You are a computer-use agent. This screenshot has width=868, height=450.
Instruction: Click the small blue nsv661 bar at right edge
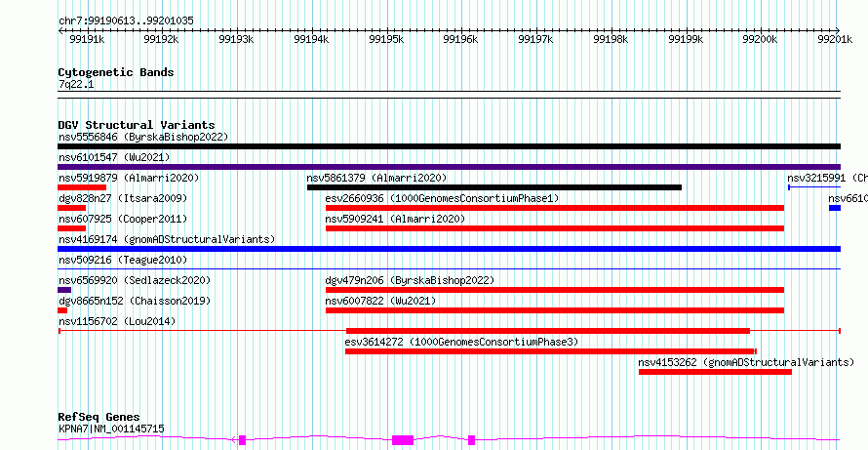(835, 208)
